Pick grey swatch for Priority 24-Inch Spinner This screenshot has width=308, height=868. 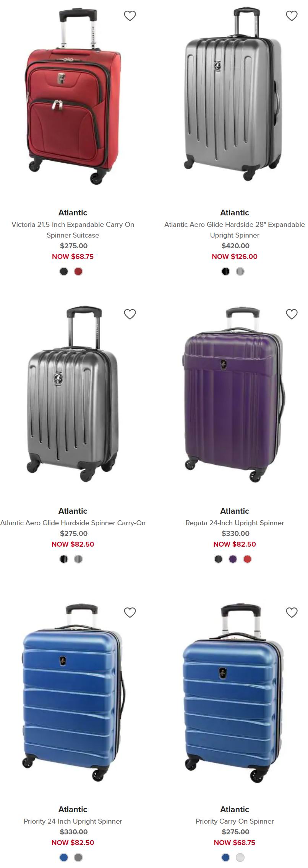78,858
